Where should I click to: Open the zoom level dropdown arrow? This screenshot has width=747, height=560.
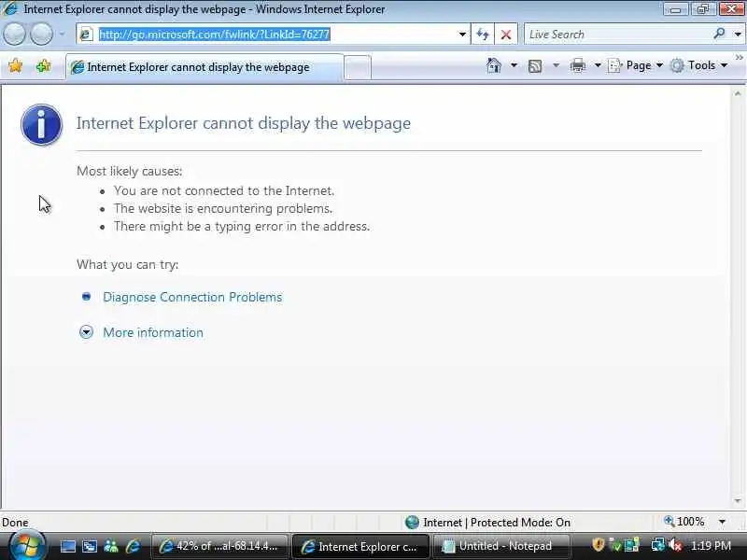(x=722, y=522)
